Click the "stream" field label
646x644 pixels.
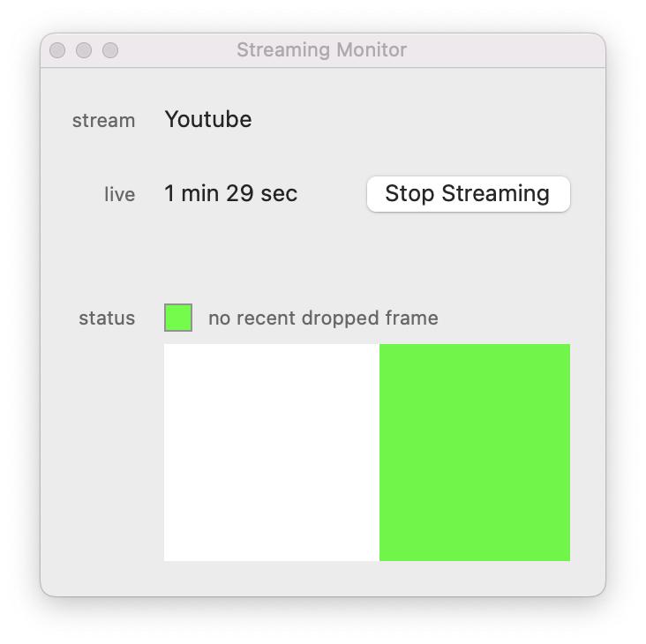point(103,121)
